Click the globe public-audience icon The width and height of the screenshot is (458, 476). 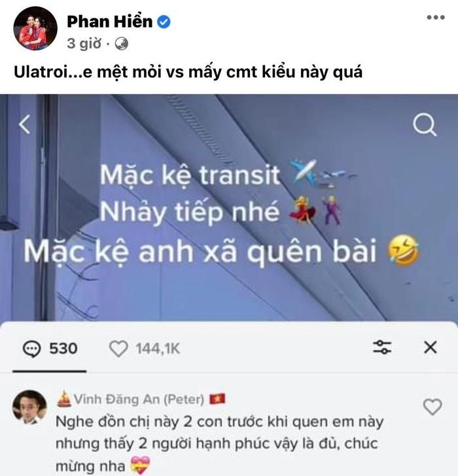(121, 44)
